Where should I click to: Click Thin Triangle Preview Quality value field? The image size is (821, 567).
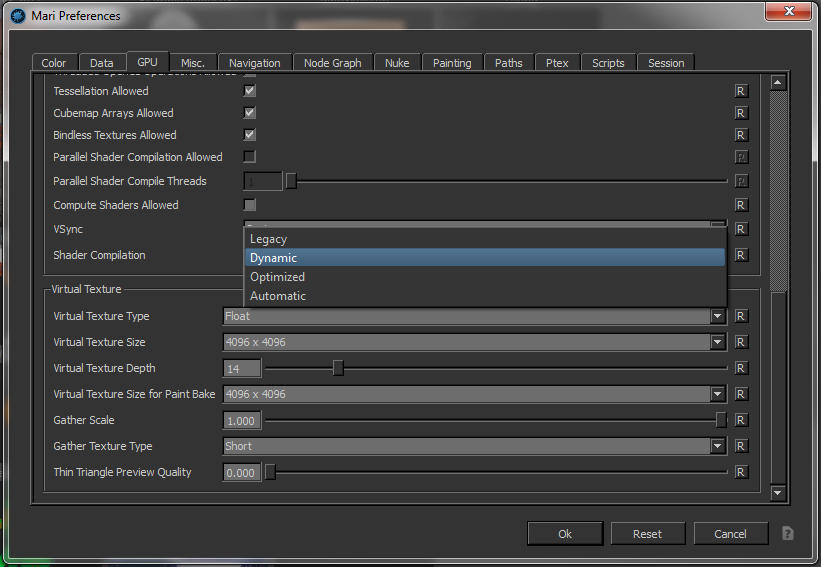point(242,473)
